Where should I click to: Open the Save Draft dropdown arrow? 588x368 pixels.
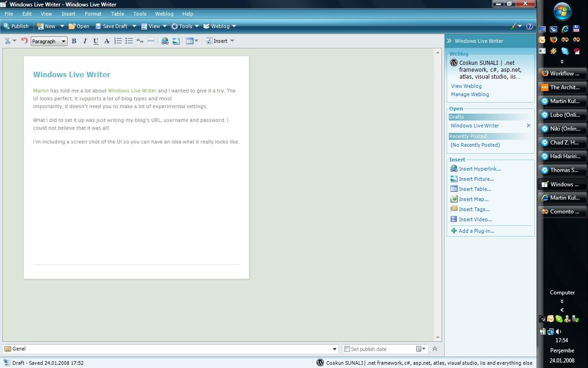pyautogui.click(x=134, y=26)
